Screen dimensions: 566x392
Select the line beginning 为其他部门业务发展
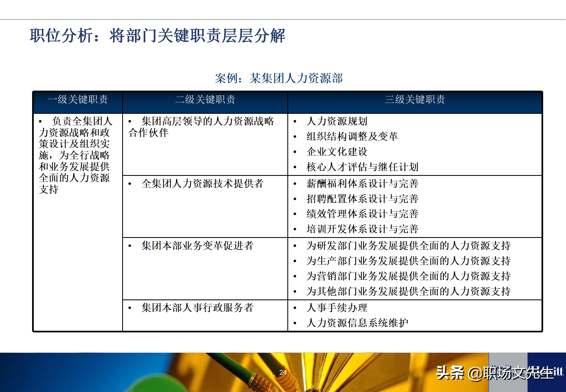[408, 291]
